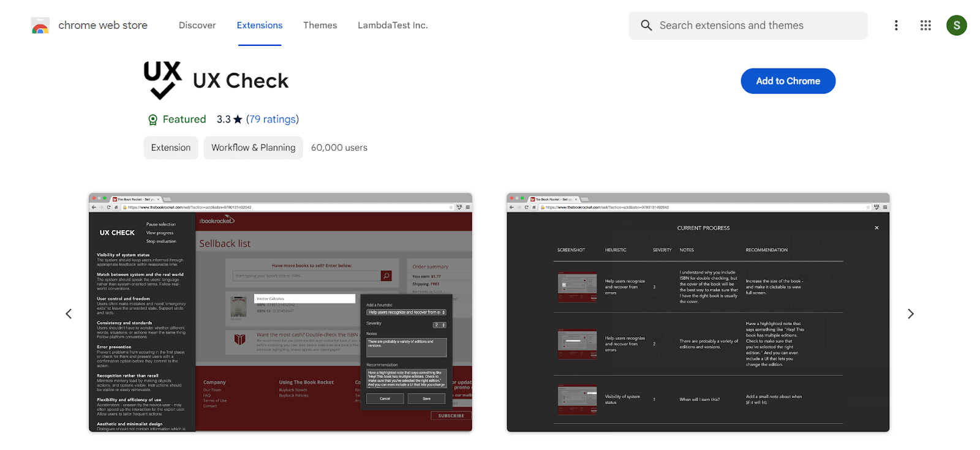Click the 3.3 star rating
Image resolution: width=980 pixels, height=450 pixels.
tap(230, 119)
